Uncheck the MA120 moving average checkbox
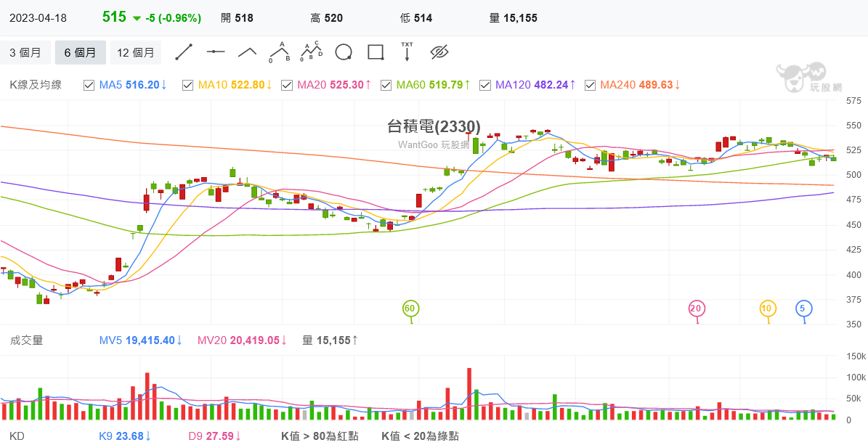868x445 pixels. point(485,85)
